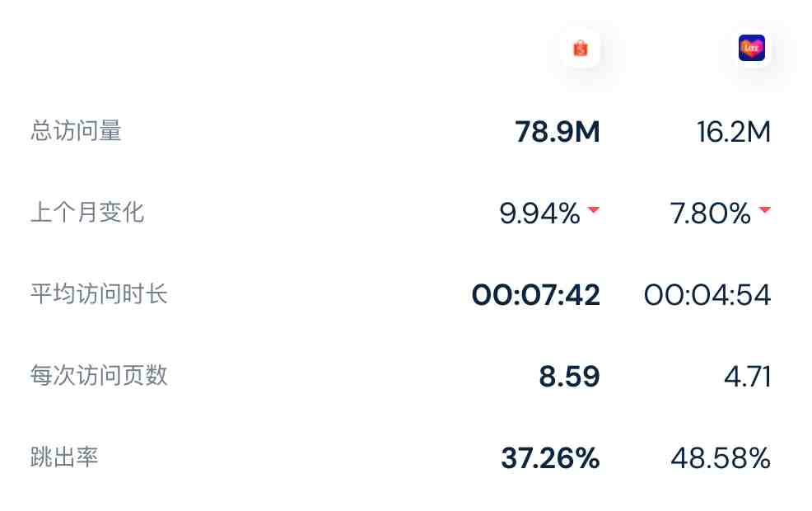Viewport: 812px width, 511px height.
Task: Click the 9.94% monthly change value
Action: pos(539,213)
